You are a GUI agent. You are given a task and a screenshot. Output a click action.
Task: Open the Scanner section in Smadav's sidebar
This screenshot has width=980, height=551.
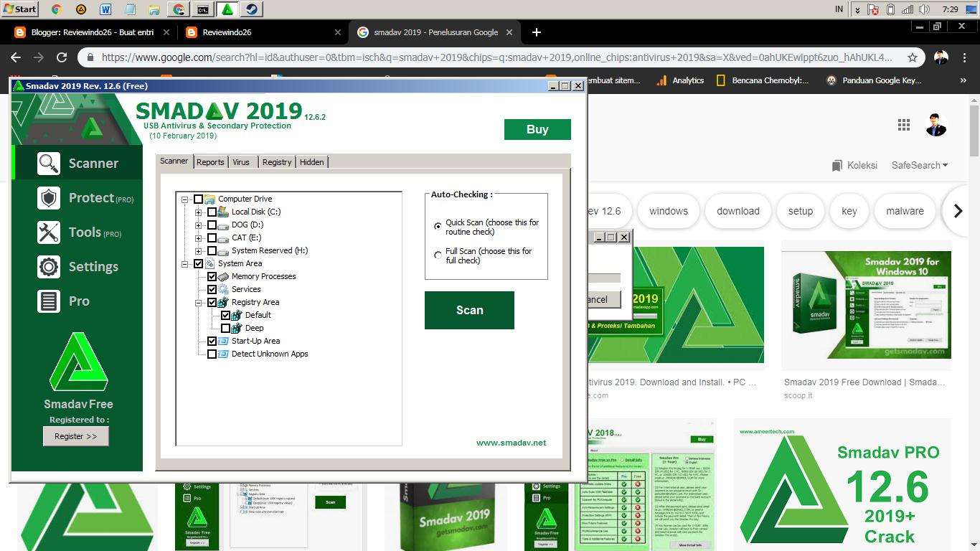pyautogui.click(x=77, y=164)
